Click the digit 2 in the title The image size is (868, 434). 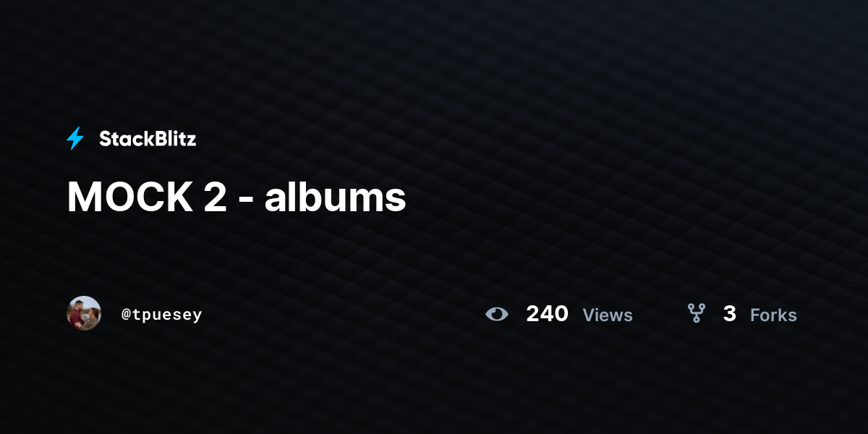[215, 197]
